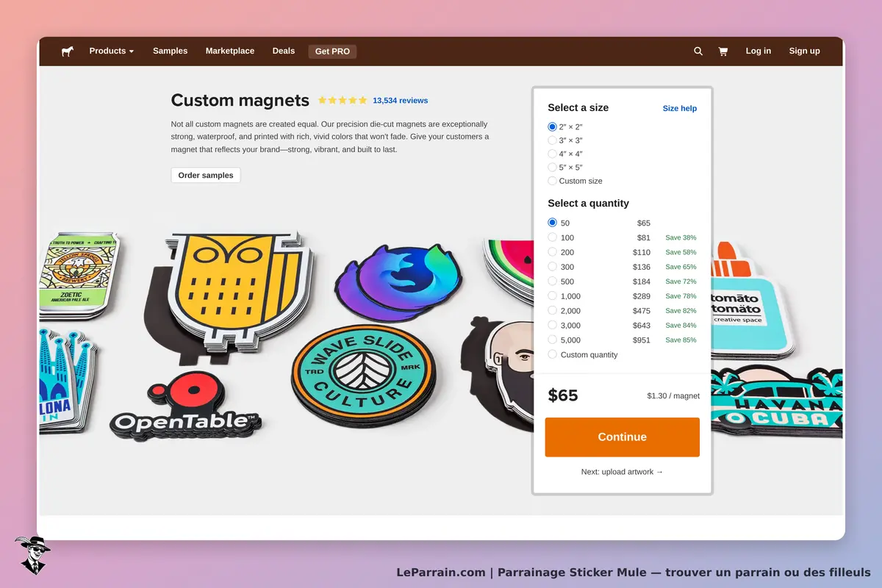The width and height of the screenshot is (882, 588).
Task: Click the $951 price text
Action: point(642,340)
